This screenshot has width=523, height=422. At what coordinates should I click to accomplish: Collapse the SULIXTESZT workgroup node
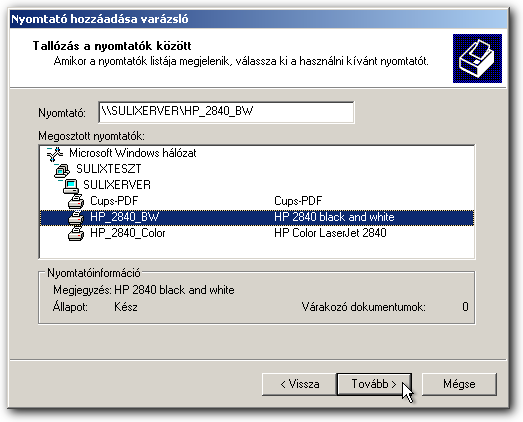pos(56,164)
